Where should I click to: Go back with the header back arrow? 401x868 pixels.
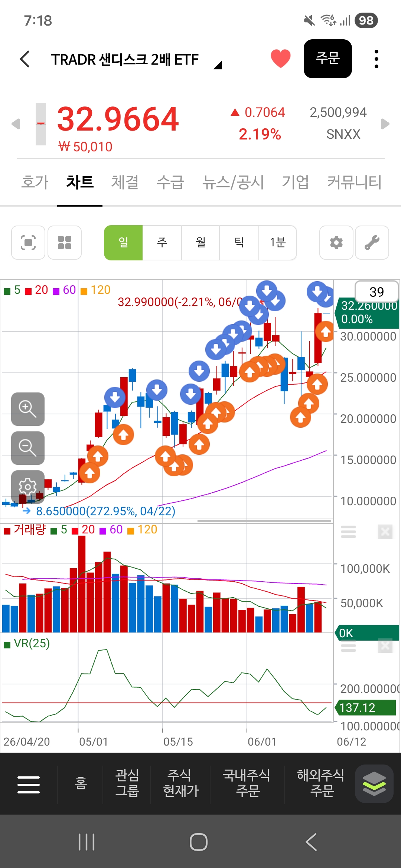coord(25,59)
